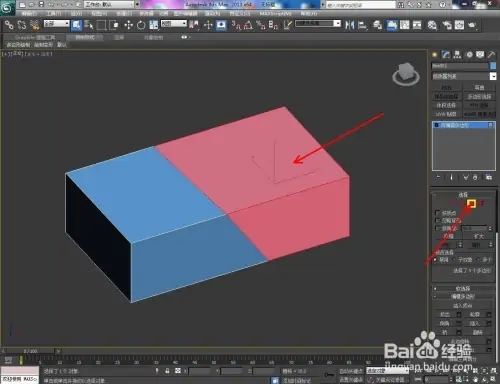Open the MAXScript menu
Screen dimensions: 500x384
(x=275, y=13)
